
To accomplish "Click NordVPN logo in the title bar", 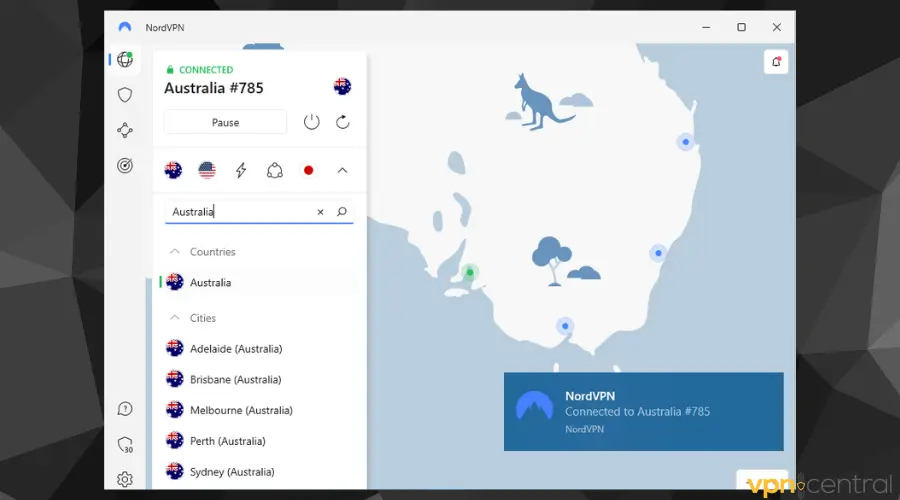I will click(125, 27).
